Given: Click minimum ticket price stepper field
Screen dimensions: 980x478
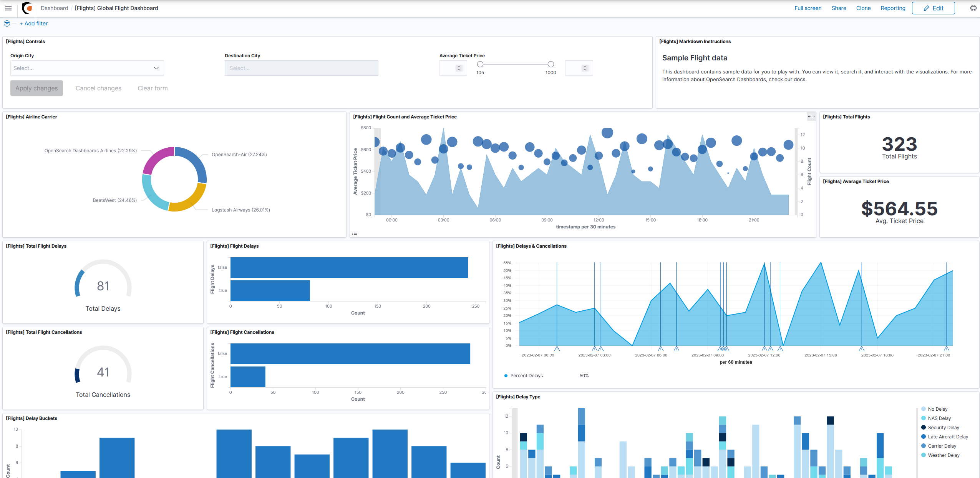Looking at the screenshot, I should (x=453, y=68).
